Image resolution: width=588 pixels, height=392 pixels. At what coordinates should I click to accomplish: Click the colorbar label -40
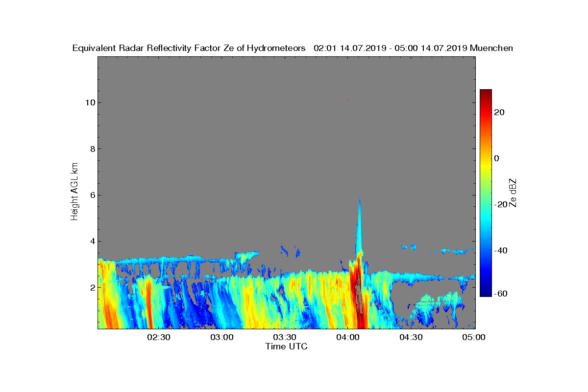(500, 251)
